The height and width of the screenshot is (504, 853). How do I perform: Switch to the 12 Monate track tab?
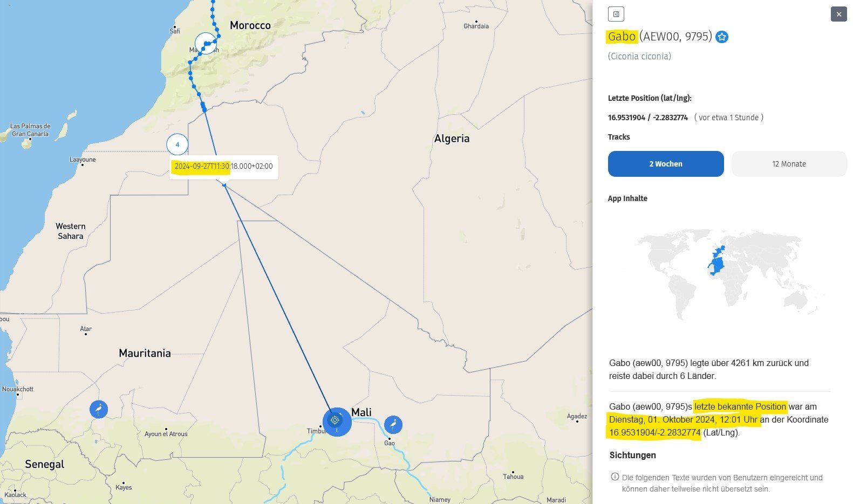click(789, 164)
